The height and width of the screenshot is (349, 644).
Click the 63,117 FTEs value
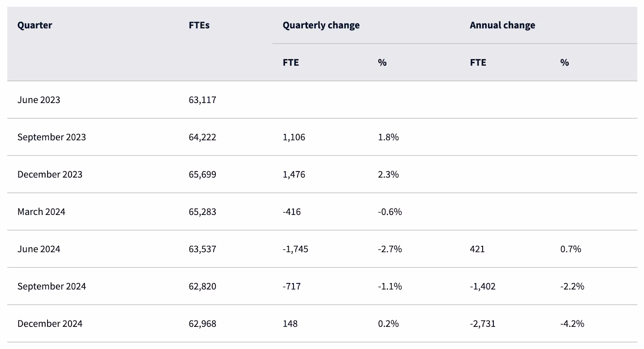click(202, 100)
